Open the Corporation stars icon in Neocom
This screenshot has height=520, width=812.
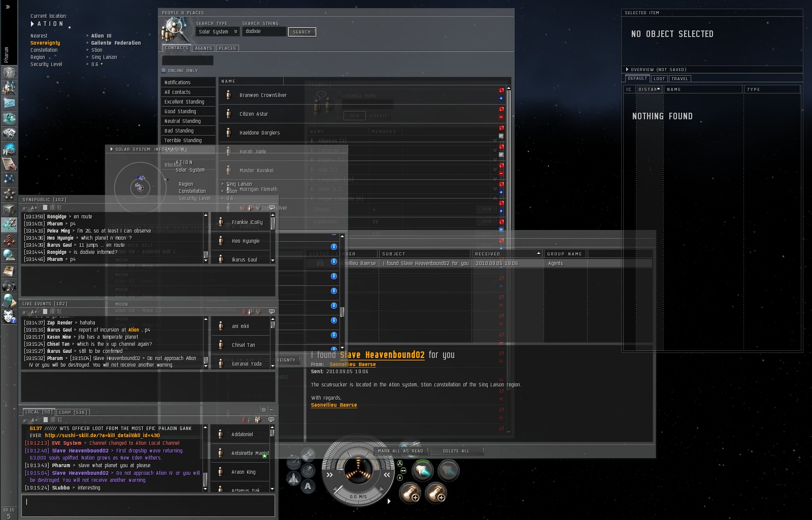9,194
